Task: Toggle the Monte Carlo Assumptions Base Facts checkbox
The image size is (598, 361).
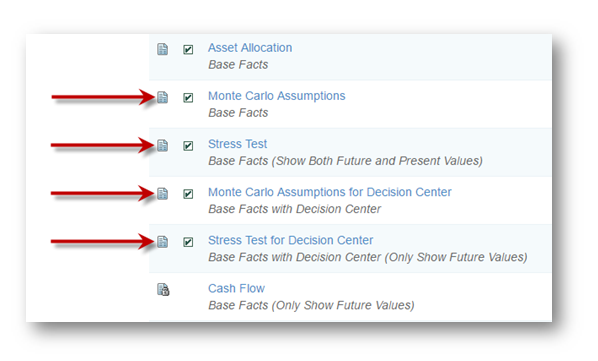Action: (188, 98)
